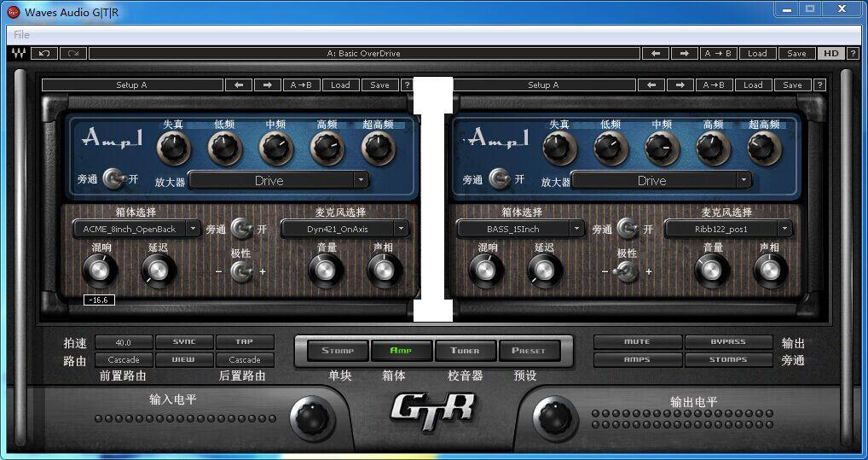Click the 声相 knob on right cabinet
Image resolution: width=868 pixels, height=460 pixels.
click(770, 271)
